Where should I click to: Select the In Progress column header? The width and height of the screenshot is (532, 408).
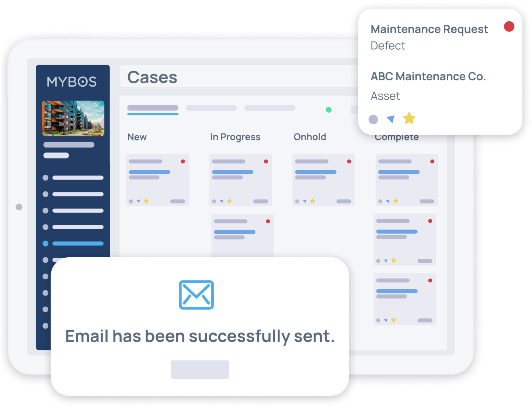(x=235, y=137)
